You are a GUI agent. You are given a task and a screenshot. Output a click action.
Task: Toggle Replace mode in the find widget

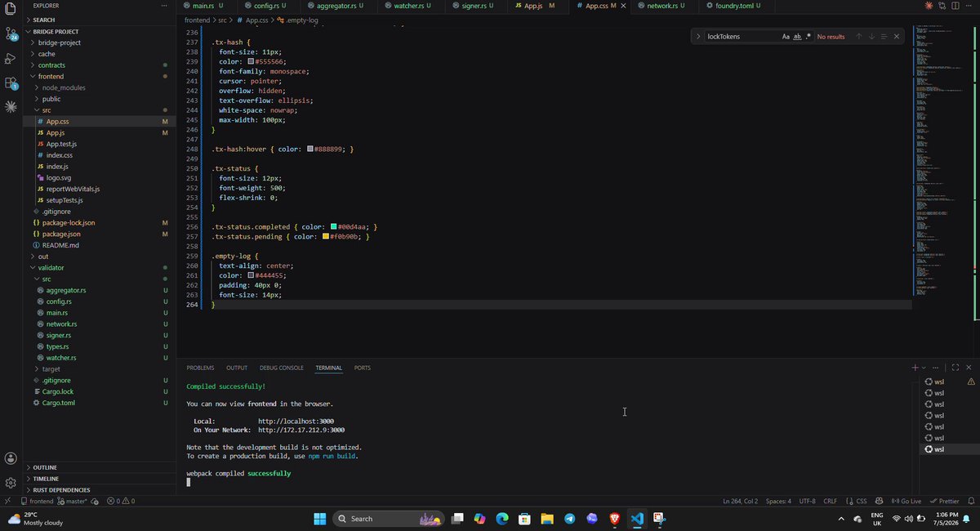pos(698,37)
